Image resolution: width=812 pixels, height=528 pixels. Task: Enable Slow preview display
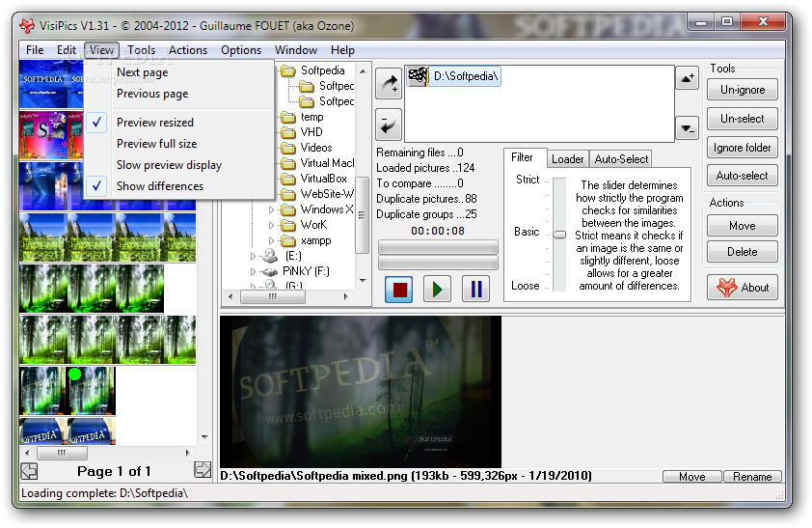tap(178, 165)
